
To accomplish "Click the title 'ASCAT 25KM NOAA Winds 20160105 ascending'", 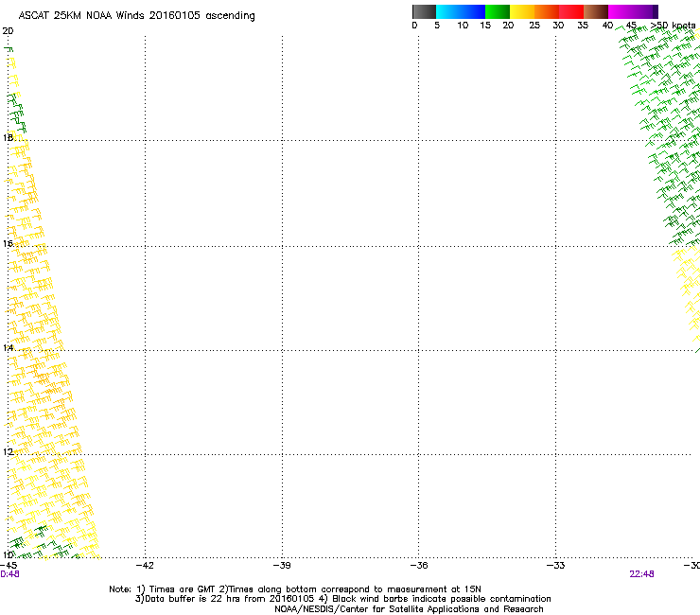I will (x=136, y=16).
